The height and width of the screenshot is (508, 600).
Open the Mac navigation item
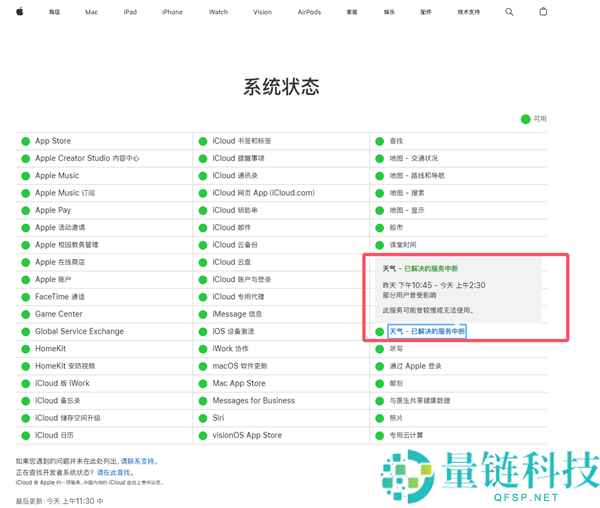coord(91,12)
